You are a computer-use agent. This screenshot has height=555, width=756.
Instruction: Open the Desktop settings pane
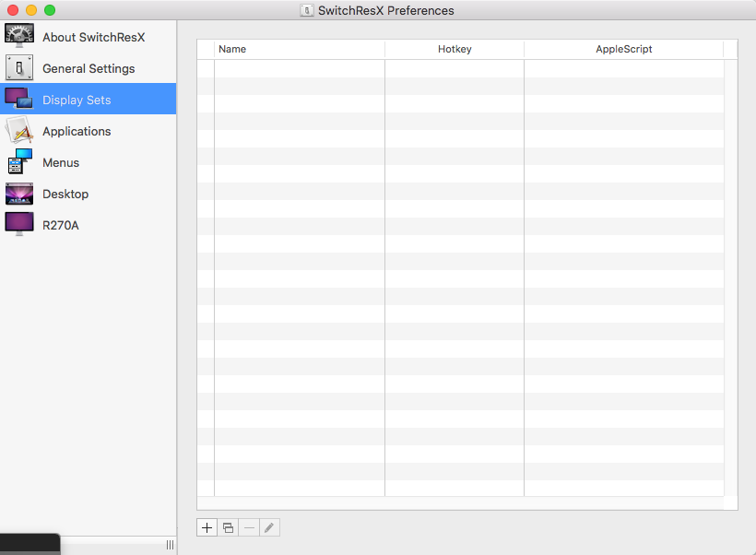point(89,194)
